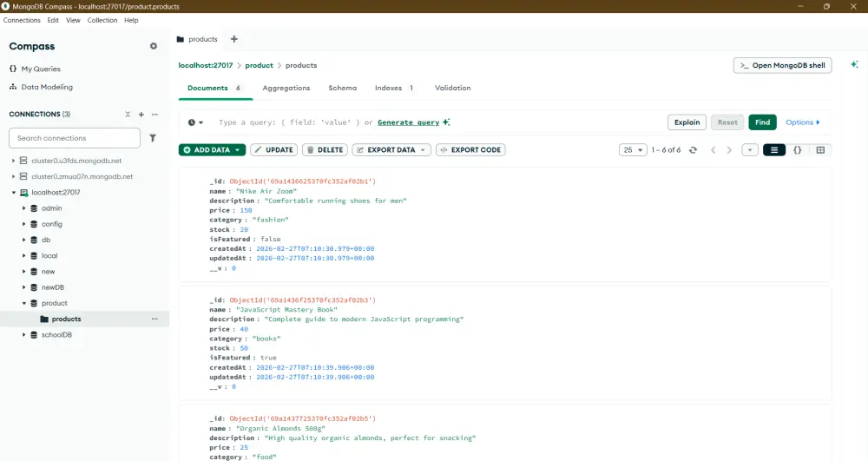The height and width of the screenshot is (461, 868).
Task: Switch to Indexes tab
Action: (x=393, y=88)
